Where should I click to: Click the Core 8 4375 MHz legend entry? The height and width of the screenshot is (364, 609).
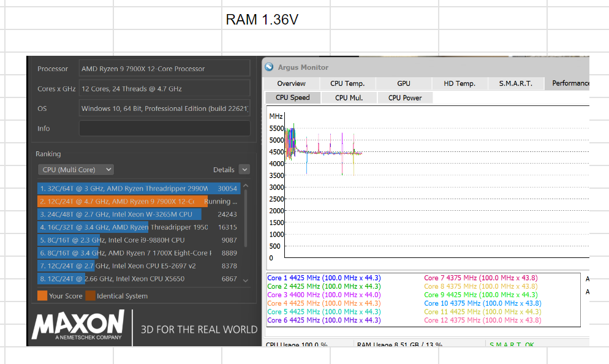(481, 286)
